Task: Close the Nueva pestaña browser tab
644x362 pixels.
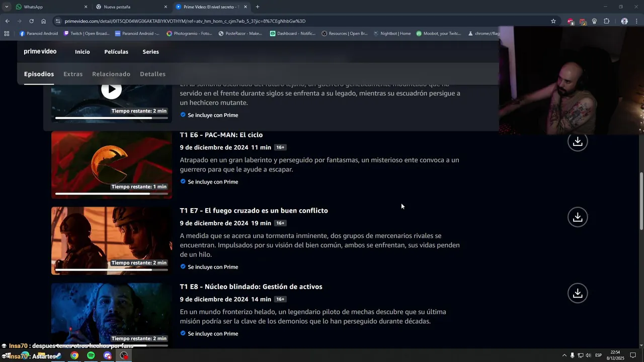Action: tap(166, 7)
